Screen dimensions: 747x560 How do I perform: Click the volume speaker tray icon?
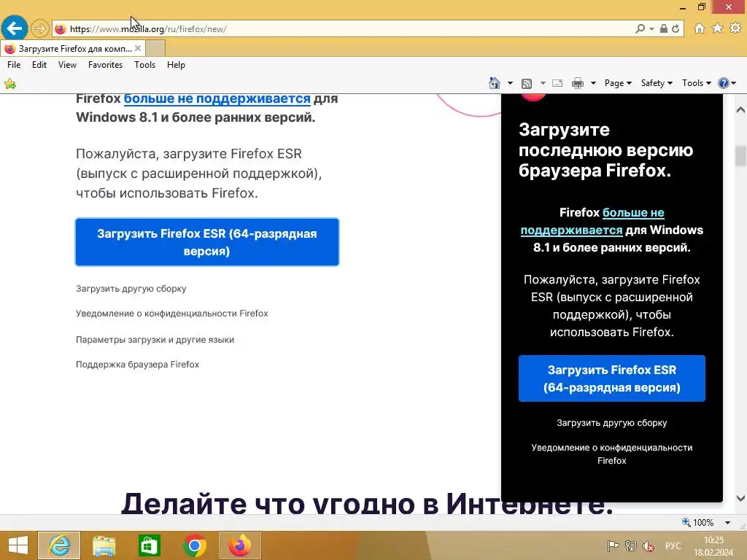click(649, 546)
